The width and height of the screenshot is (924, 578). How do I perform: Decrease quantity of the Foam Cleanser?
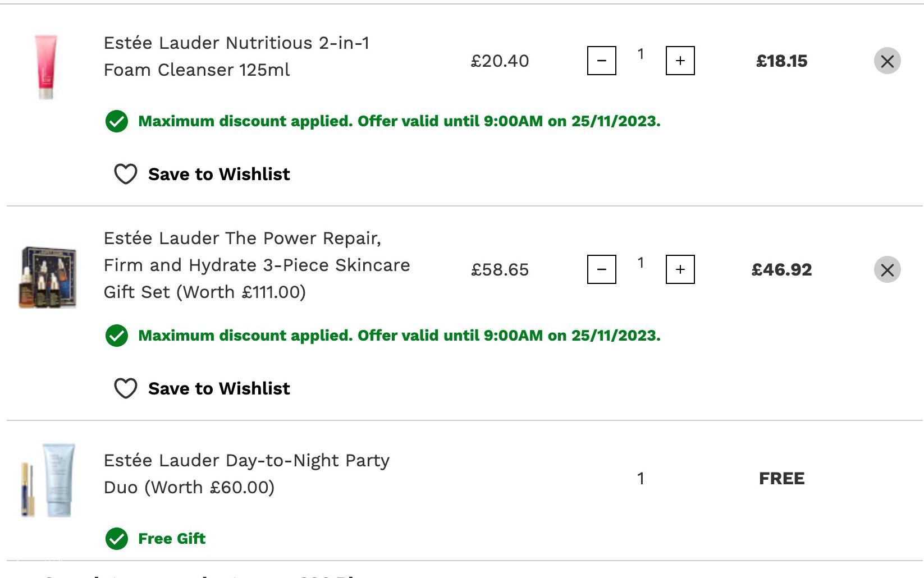(x=601, y=61)
